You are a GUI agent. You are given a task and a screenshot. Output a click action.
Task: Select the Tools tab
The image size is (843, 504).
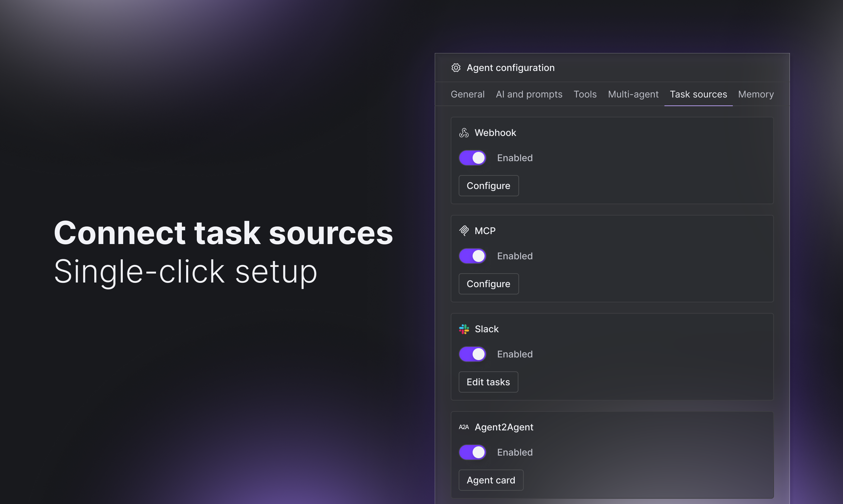point(585,94)
